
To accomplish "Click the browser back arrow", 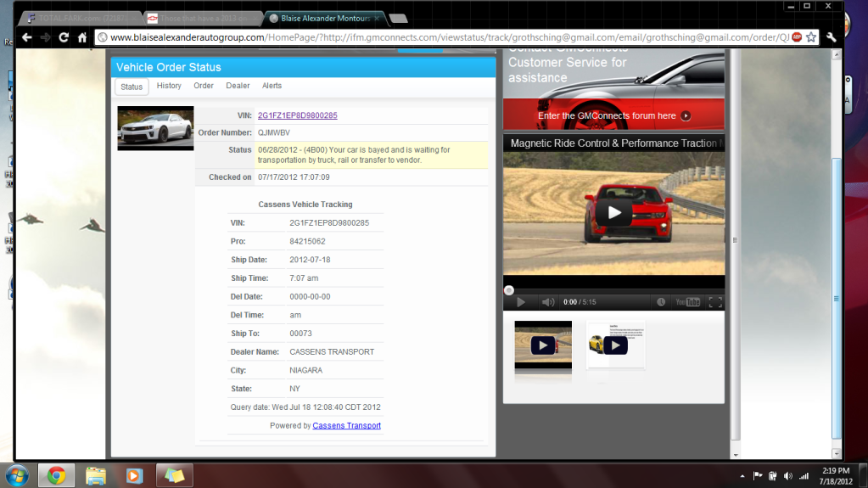I will [x=26, y=37].
